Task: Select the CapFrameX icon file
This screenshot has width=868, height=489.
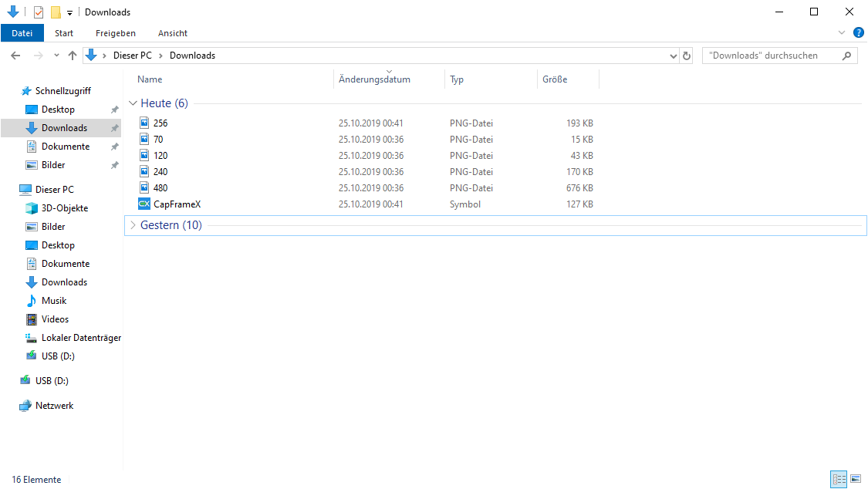Action: coord(144,204)
